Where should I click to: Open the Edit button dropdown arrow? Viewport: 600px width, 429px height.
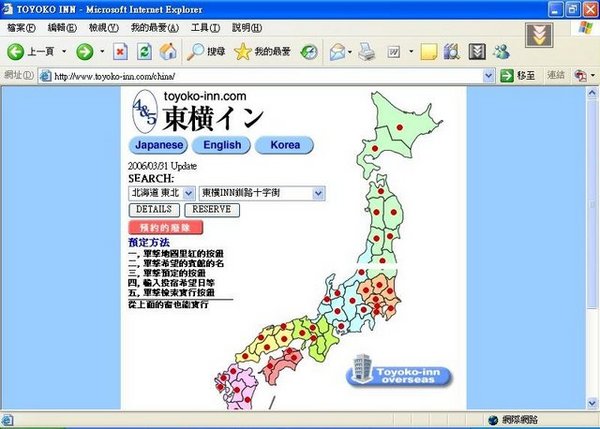411,51
